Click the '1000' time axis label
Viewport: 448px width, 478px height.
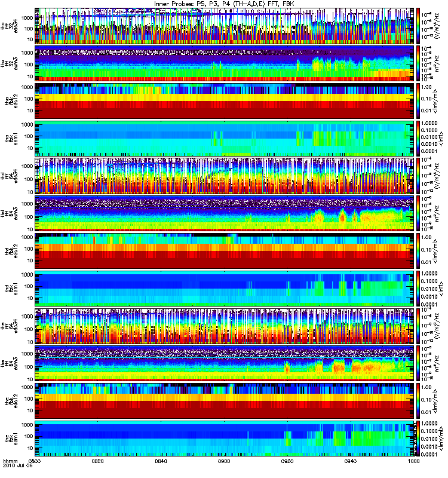(x=413, y=461)
